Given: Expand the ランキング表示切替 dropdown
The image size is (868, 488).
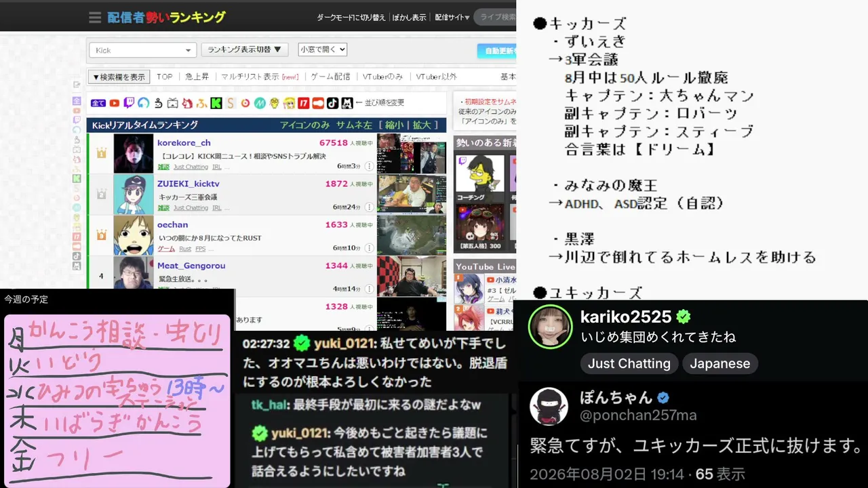Looking at the screenshot, I should point(245,49).
